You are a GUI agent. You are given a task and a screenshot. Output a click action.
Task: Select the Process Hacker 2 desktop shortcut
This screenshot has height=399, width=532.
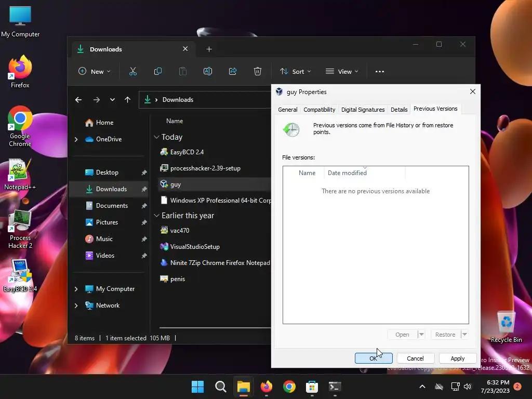tap(20, 229)
